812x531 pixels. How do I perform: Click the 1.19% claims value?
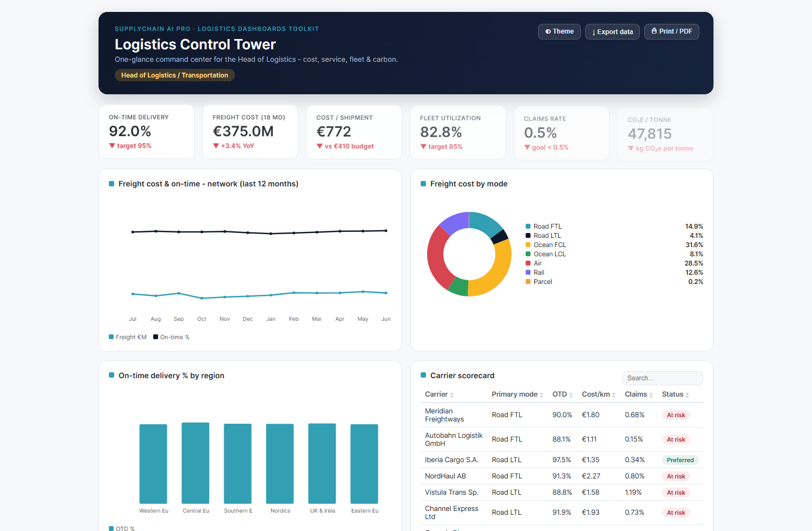[x=633, y=493]
